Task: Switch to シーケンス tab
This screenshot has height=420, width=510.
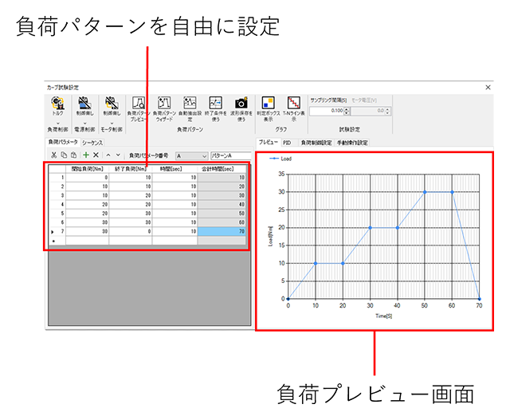Action: (92, 143)
